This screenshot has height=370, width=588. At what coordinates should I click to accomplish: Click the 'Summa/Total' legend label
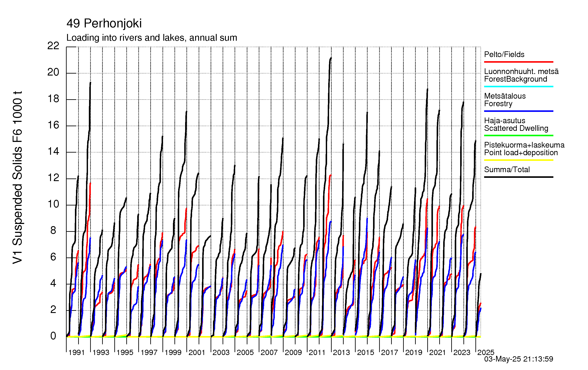pos(507,170)
